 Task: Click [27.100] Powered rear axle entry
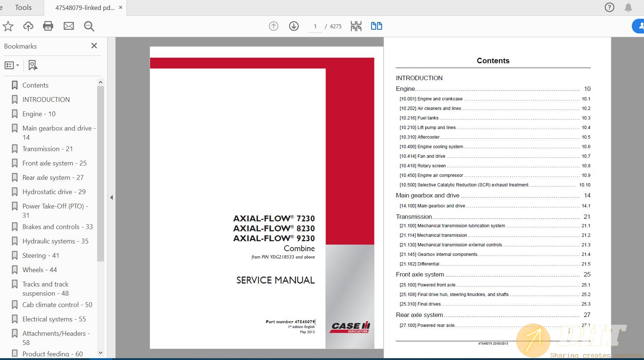pyautogui.click(x=495, y=325)
